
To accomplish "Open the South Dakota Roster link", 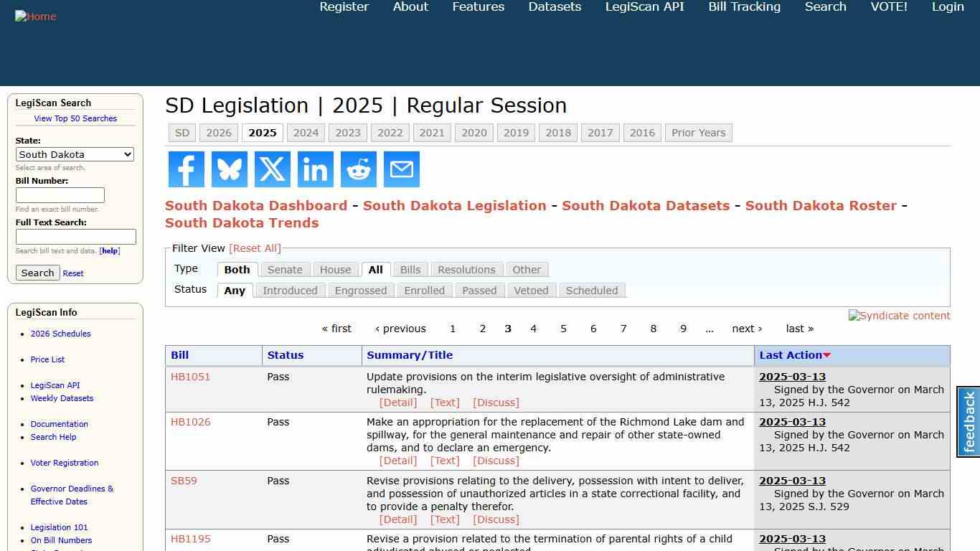I will click(821, 205).
